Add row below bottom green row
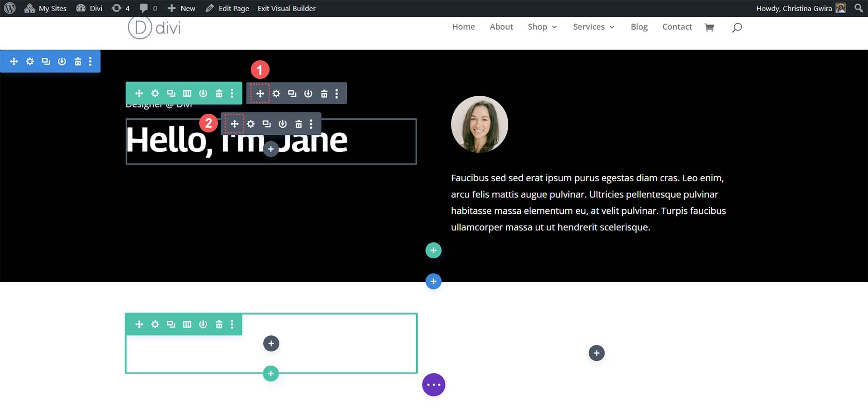 [x=271, y=373]
